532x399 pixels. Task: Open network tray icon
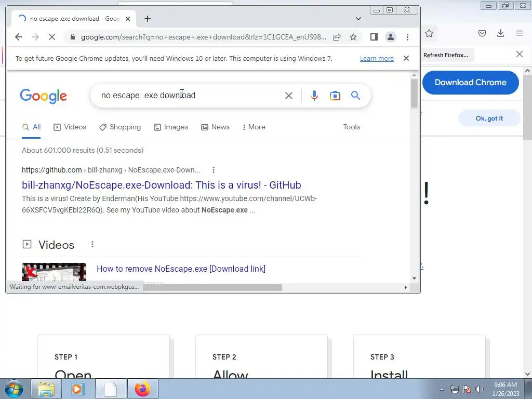tap(454, 389)
